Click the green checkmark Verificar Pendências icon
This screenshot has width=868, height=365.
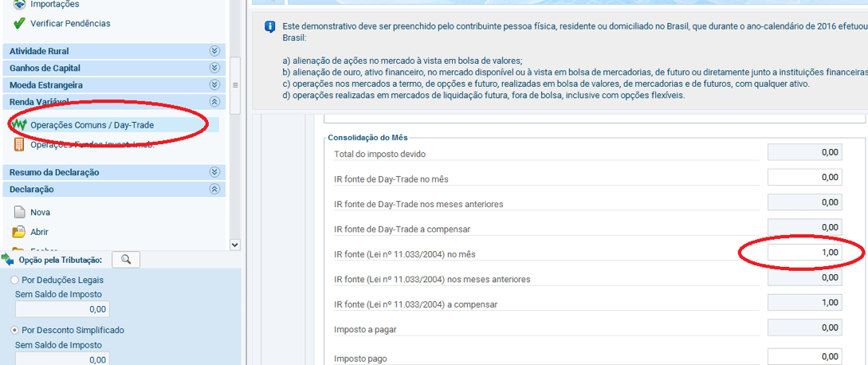19,23
